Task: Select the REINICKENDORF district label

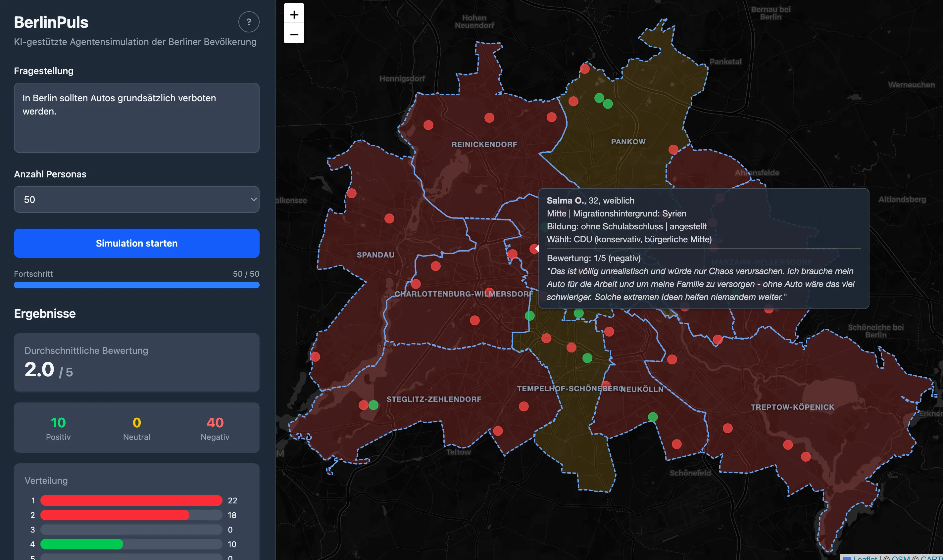Action: click(x=484, y=144)
